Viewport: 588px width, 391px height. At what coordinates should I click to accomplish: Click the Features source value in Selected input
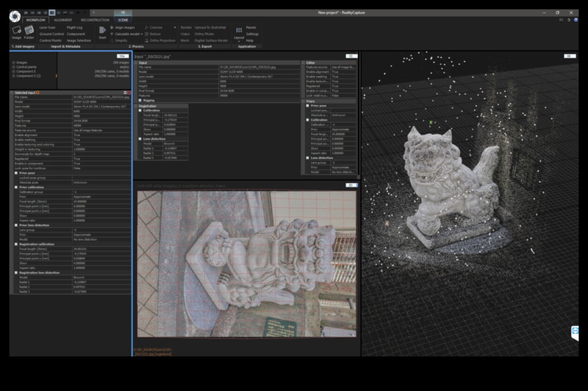click(x=102, y=130)
